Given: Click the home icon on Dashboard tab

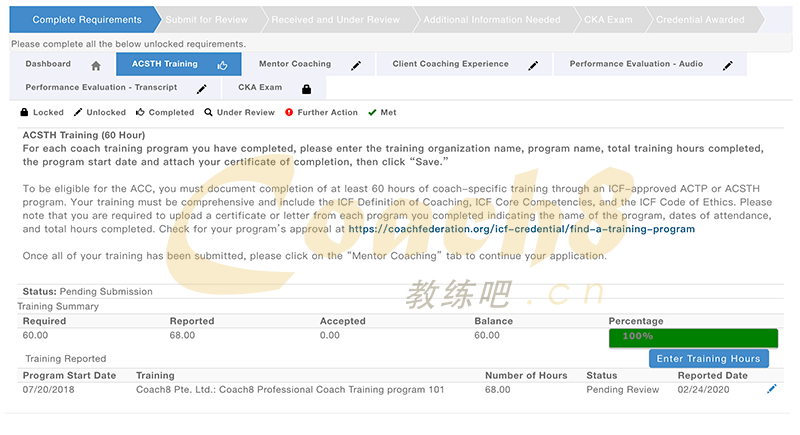Looking at the screenshot, I should coord(96,65).
